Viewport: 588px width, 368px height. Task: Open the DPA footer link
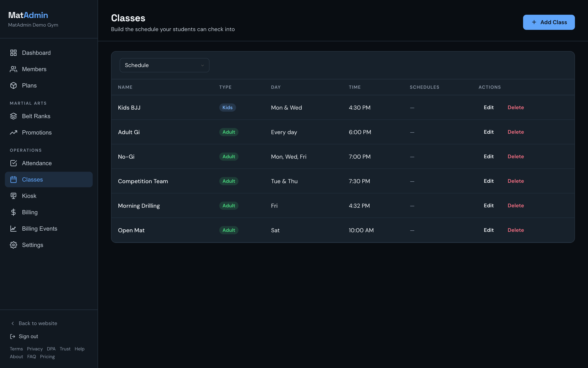click(x=51, y=349)
